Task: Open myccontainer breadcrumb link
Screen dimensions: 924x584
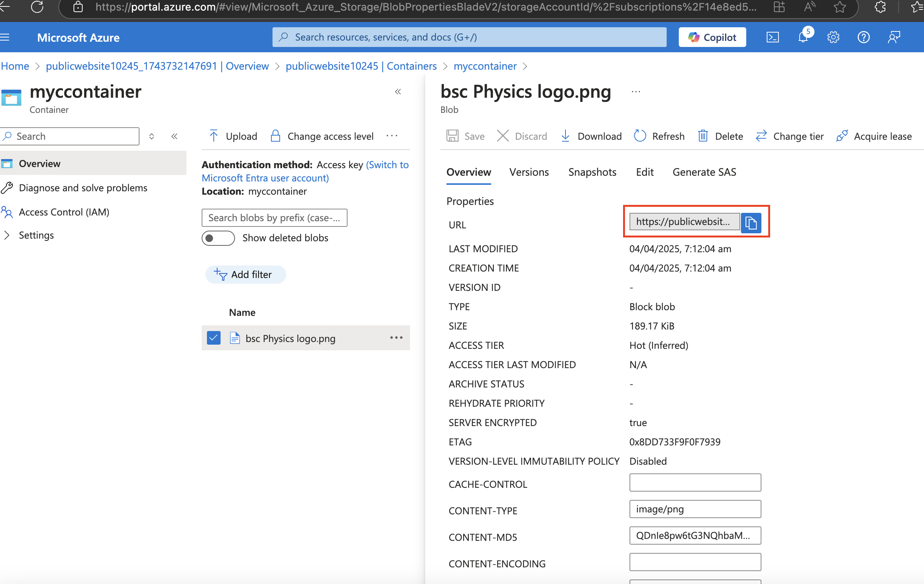Action: [485, 66]
